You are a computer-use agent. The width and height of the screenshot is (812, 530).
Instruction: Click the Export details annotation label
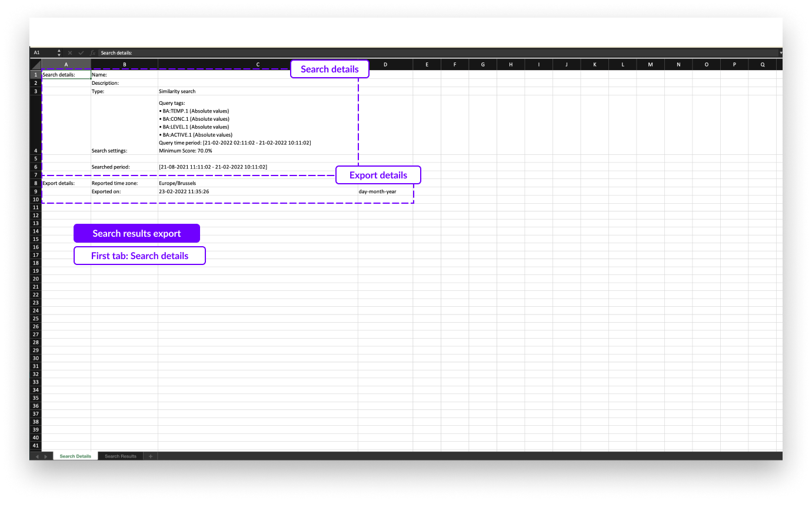point(378,175)
